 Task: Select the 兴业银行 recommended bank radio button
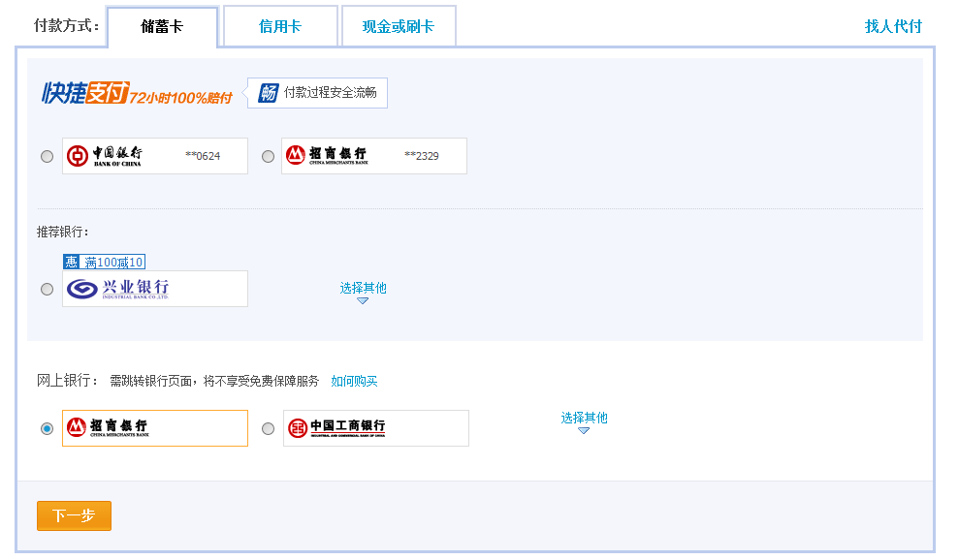coord(47,288)
